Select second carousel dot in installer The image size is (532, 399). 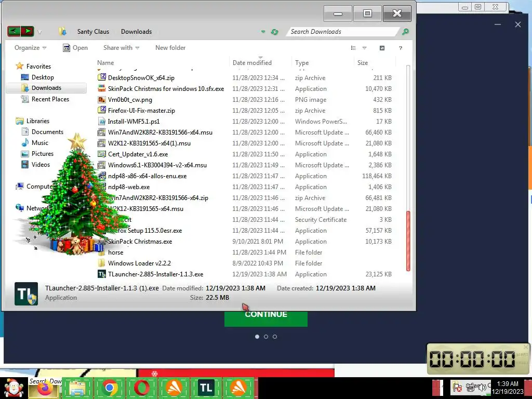tap(266, 337)
